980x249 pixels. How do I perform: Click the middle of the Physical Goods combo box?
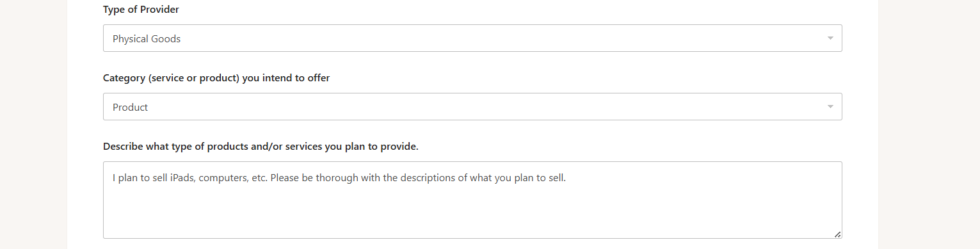pos(472,38)
